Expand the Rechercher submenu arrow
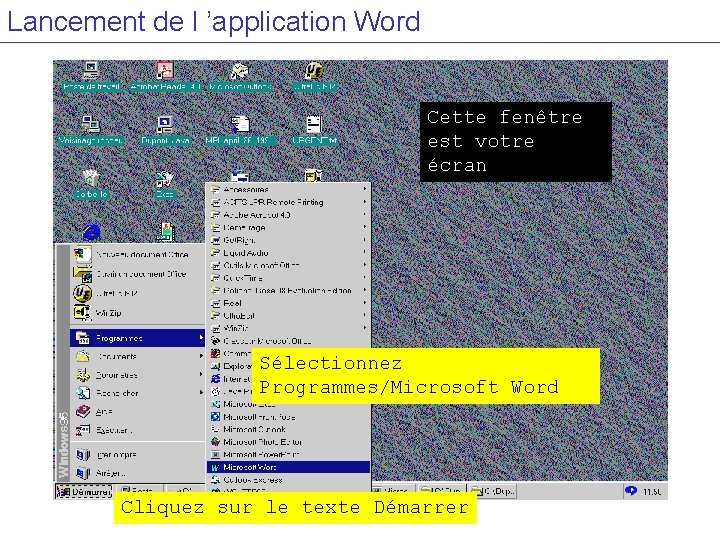720x540 pixels. click(x=201, y=393)
